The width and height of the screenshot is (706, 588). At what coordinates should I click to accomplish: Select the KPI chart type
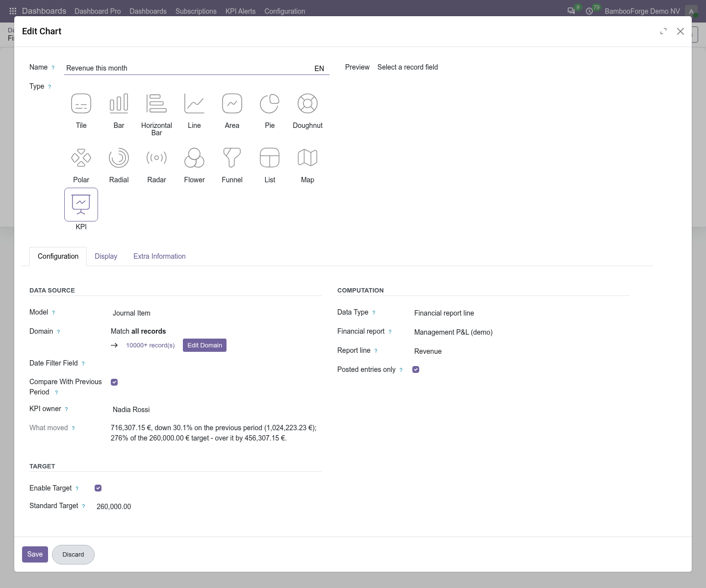(81, 205)
